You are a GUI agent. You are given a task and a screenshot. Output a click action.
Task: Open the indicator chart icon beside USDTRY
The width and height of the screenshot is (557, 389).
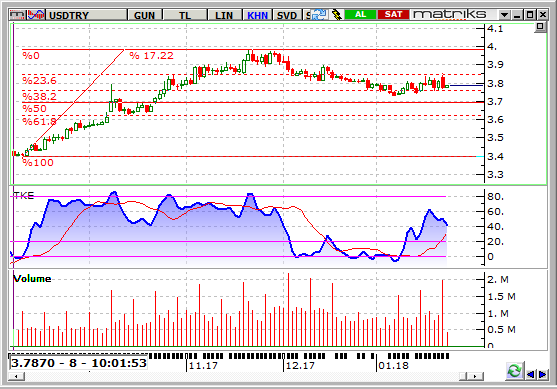pyautogui.click(x=36, y=15)
